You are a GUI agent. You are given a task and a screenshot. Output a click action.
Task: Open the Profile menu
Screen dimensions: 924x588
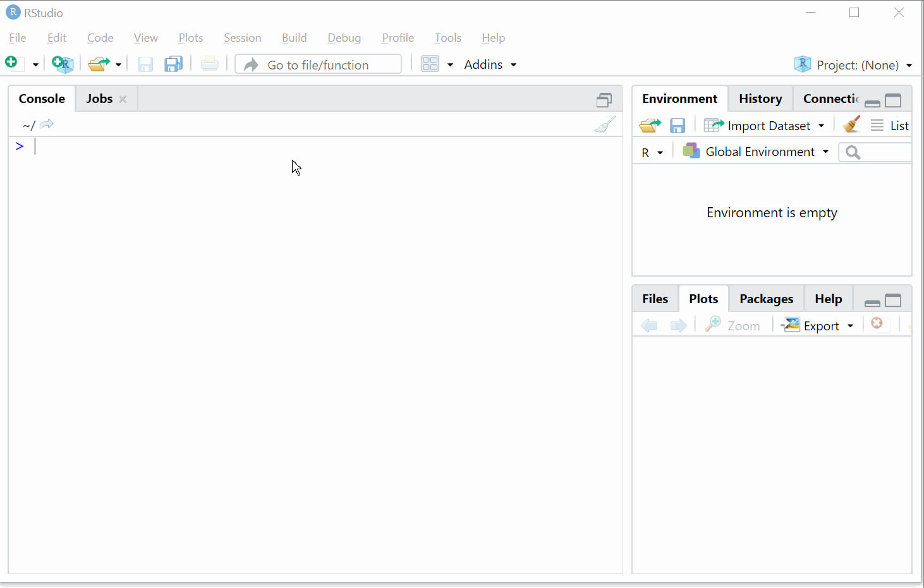[398, 38]
